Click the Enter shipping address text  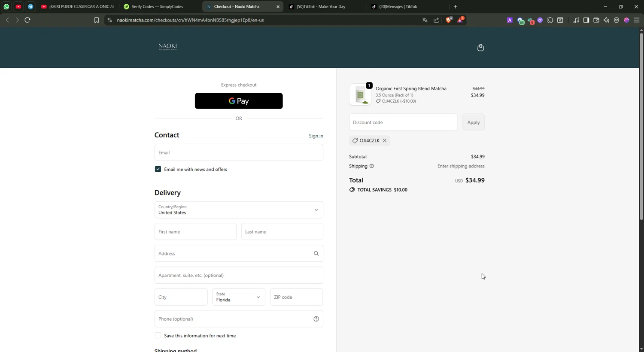pyautogui.click(x=461, y=166)
